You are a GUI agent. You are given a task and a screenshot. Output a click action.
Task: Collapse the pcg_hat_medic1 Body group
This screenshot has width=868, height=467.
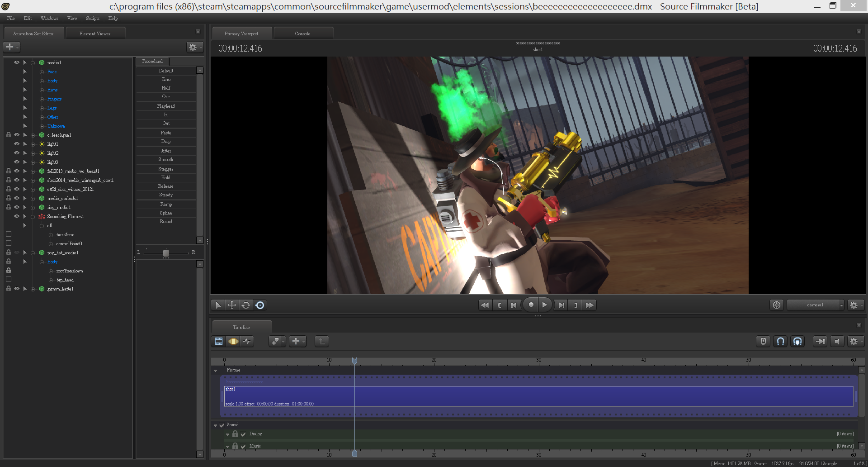point(42,262)
